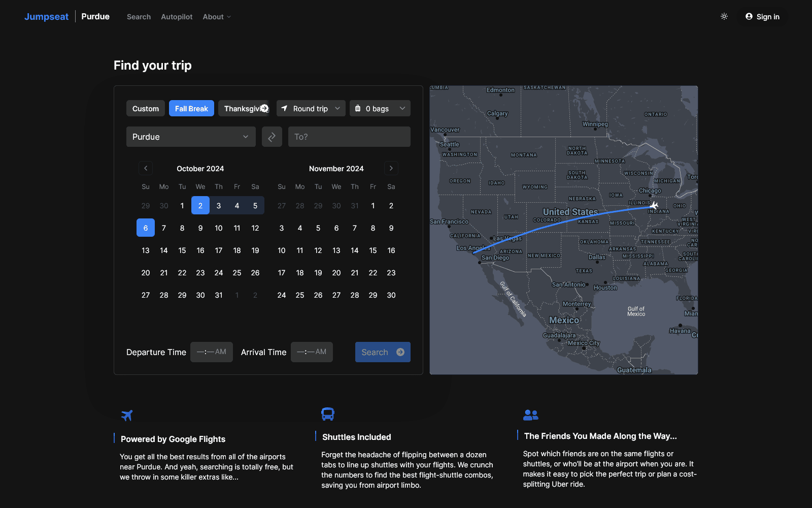Click the Friends people icon
Viewport: 812px width, 508px height.
click(531, 415)
